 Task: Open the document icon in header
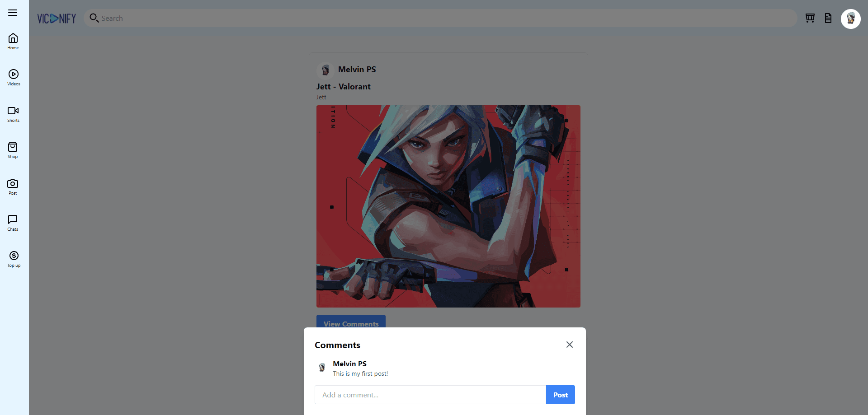(828, 18)
